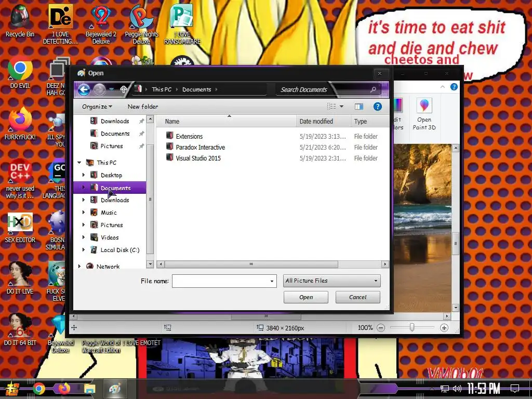This screenshot has height=399, width=532.
Task: Open Paint help icon in ribbon
Action: tap(454, 87)
